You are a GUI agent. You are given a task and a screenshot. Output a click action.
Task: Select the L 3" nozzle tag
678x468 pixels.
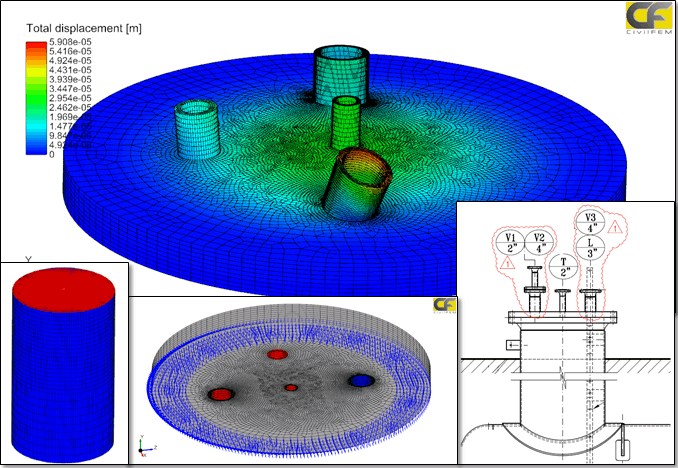pos(590,248)
